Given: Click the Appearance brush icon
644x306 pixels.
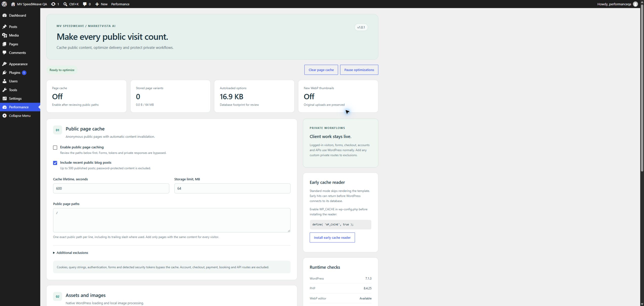Looking at the screenshot, I should (4, 64).
